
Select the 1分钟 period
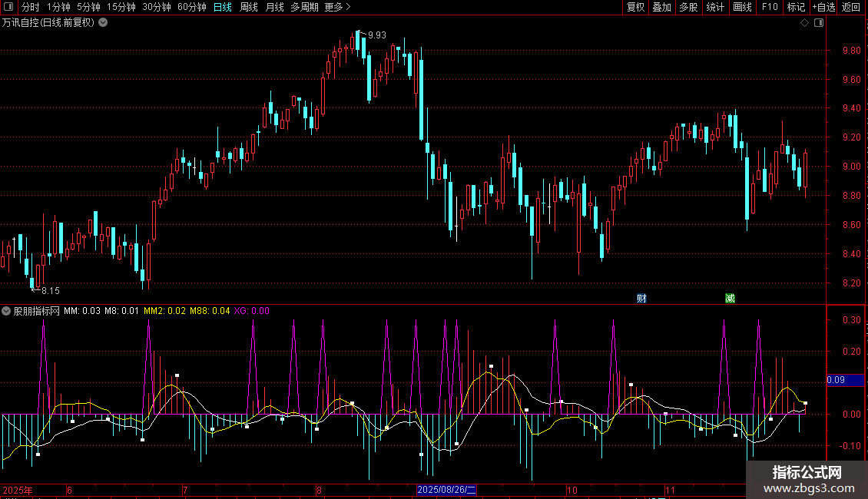(58, 7)
